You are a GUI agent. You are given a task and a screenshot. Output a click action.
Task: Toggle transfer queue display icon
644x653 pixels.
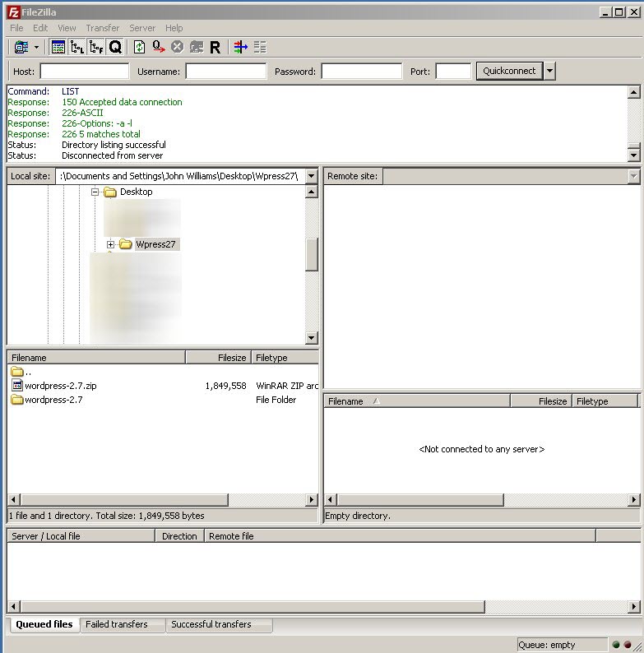[115, 48]
